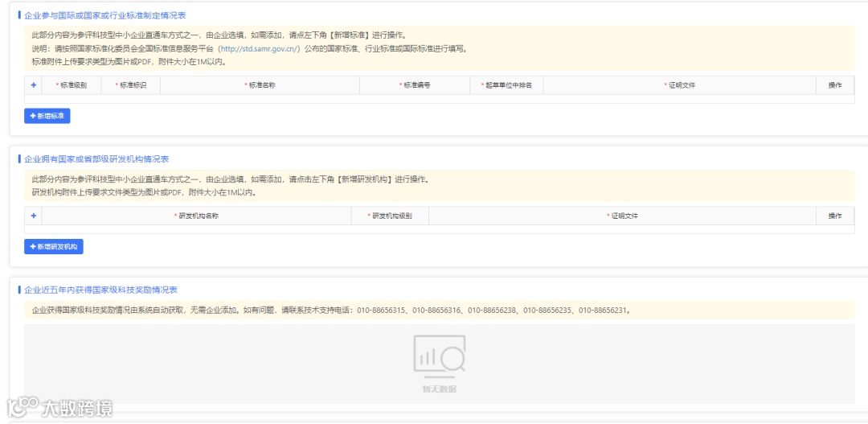Image resolution: width=868 pixels, height=424 pixels.
Task: Select the 标准标识 column header
Action: click(131, 85)
